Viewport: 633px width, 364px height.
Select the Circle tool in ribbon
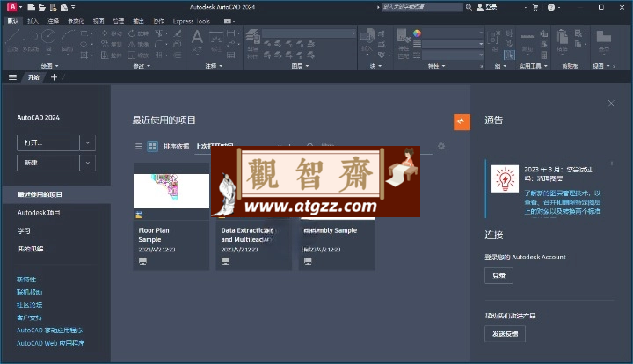tap(48, 38)
